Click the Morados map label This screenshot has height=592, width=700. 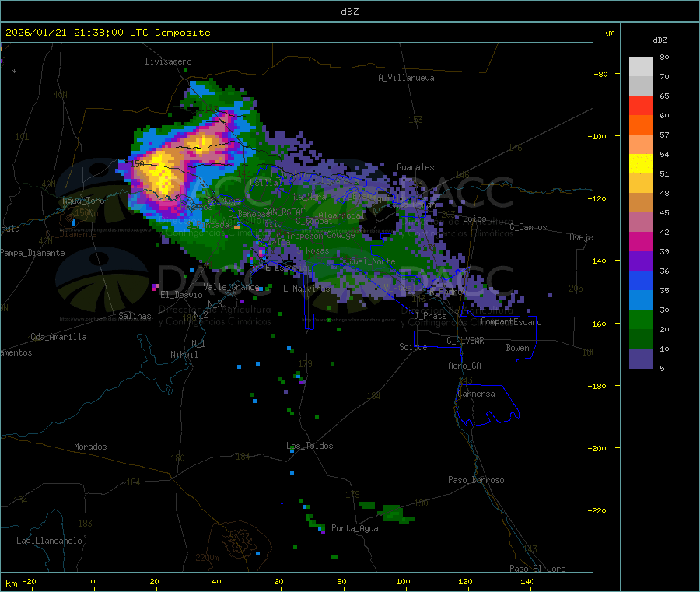click(90, 447)
